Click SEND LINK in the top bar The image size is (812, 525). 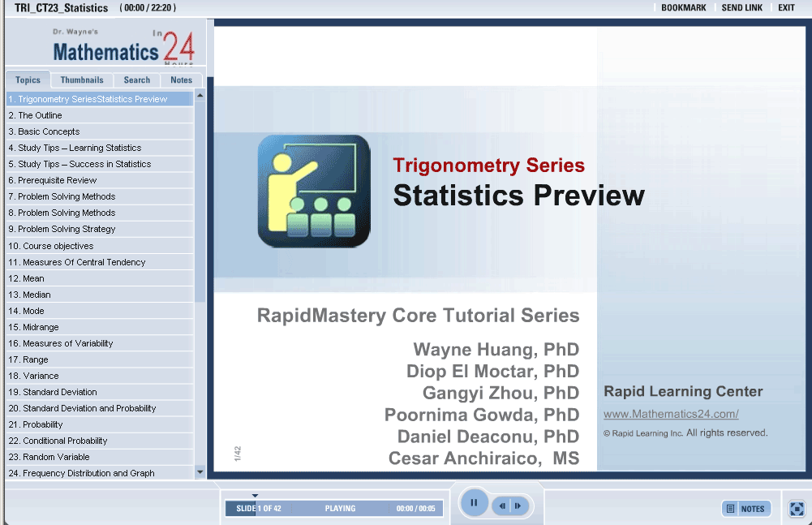[x=741, y=8]
